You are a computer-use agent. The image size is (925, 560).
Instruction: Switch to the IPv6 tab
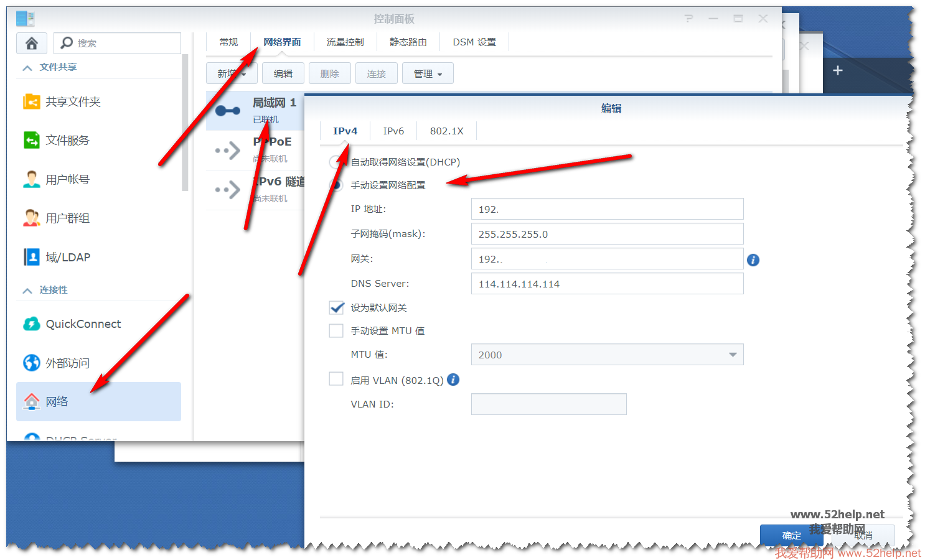pos(393,131)
